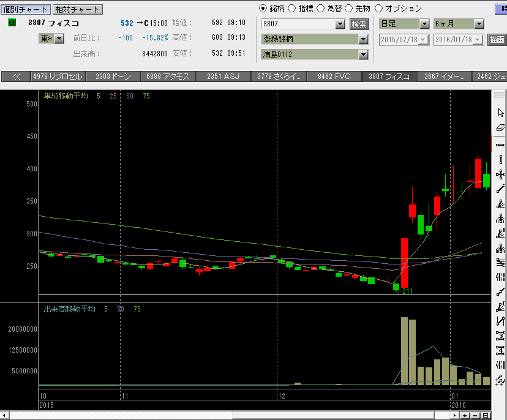Select the 銘柄 radio button
507x420 pixels.
[x=263, y=9]
